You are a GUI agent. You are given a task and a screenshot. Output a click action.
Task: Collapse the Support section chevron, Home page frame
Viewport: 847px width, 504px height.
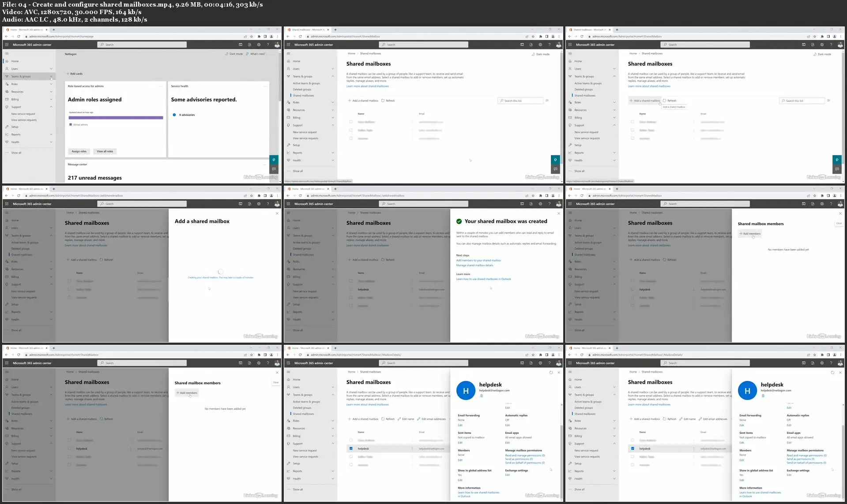pos(51,107)
